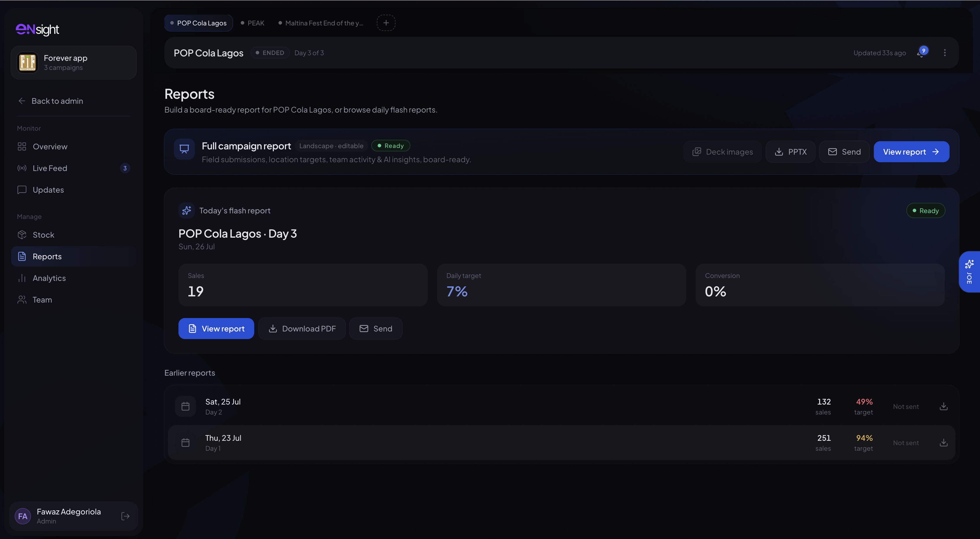View today's flash report

(216, 329)
